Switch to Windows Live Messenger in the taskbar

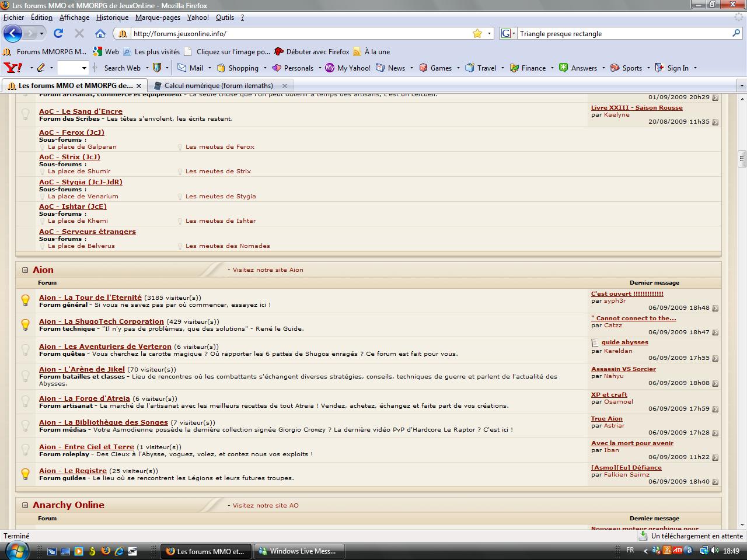[299, 551]
